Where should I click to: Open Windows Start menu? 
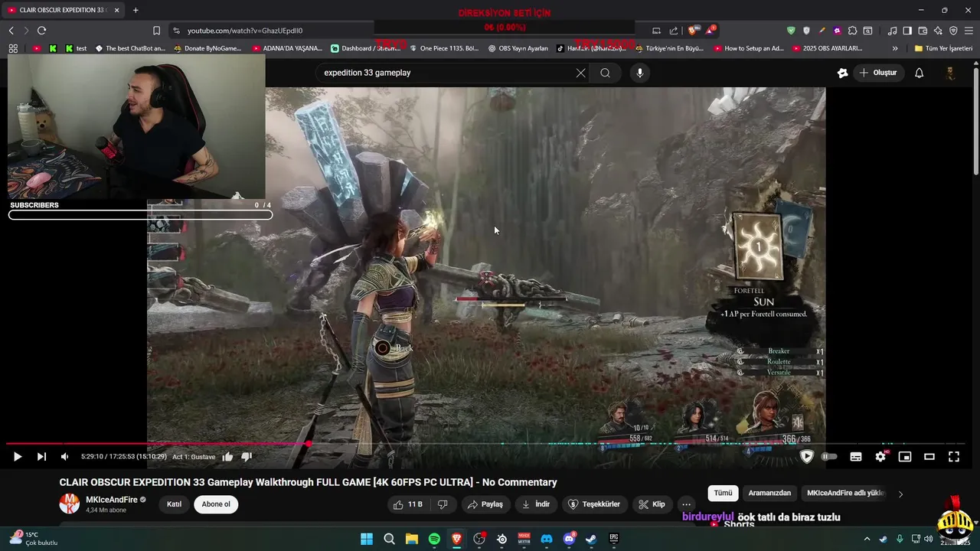pyautogui.click(x=367, y=539)
